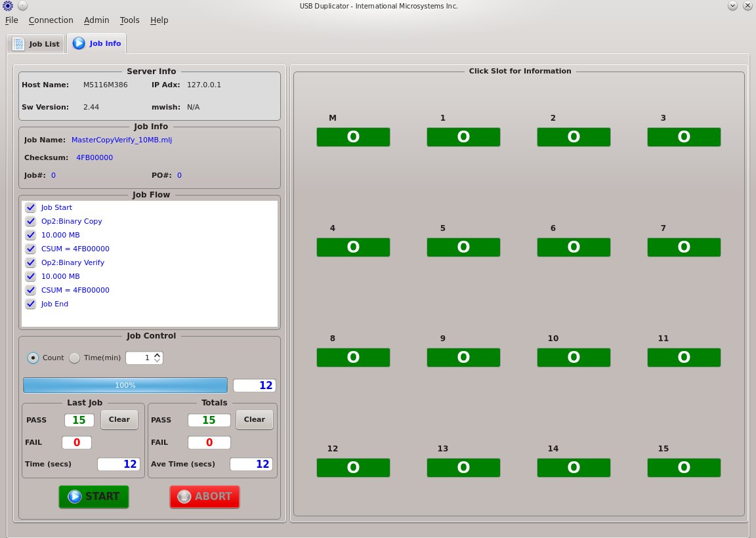Select the Count radio button
756x538 pixels.
point(33,358)
